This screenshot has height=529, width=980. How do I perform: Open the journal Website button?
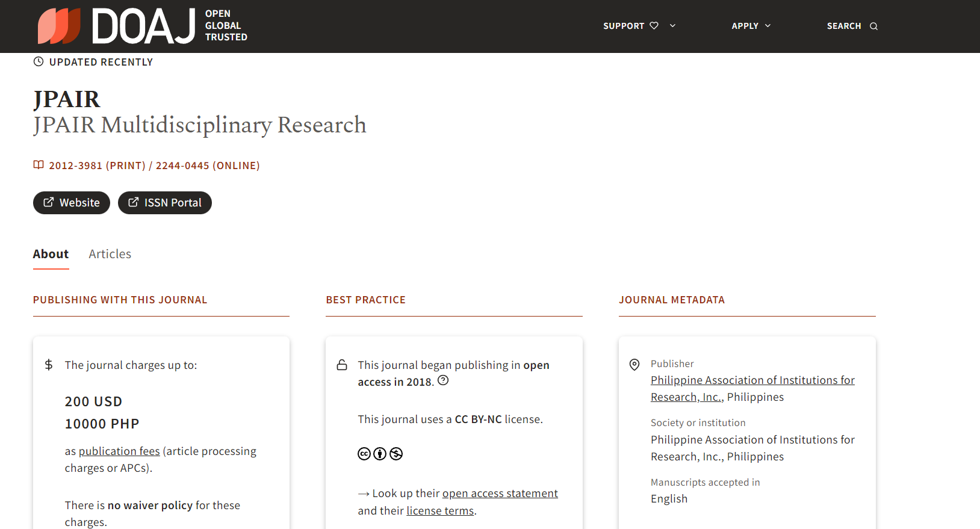click(x=72, y=203)
